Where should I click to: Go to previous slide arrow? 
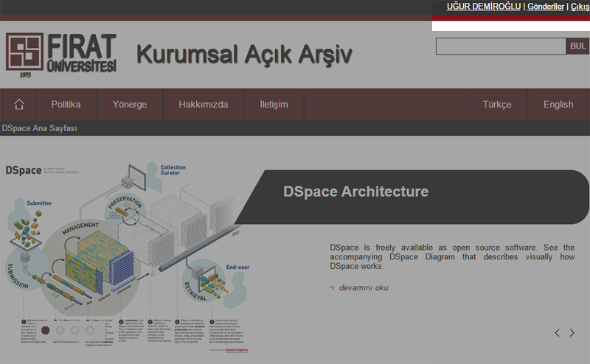[x=557, y=332]
